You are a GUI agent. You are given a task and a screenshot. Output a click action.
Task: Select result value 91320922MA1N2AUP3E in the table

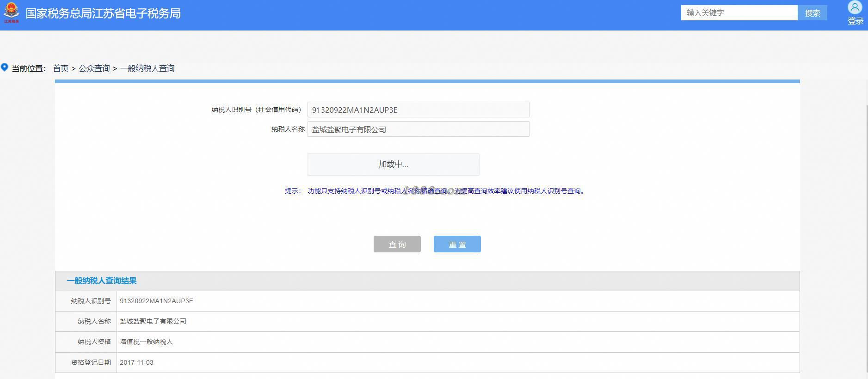tap(156, 301)
